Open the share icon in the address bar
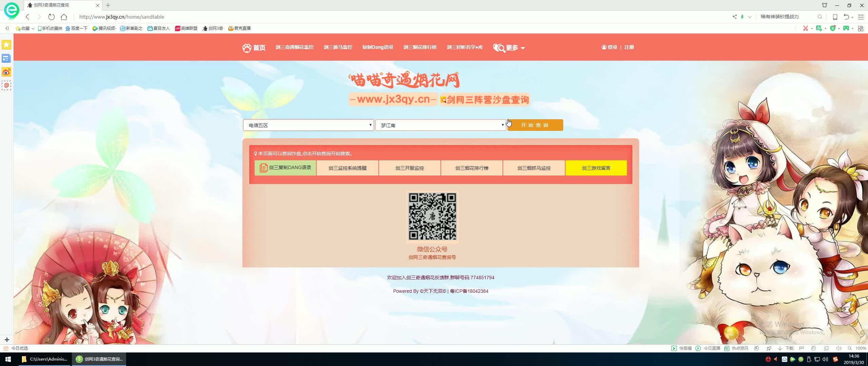This screenshot has height=366, width=868. (x=734, y=17)
